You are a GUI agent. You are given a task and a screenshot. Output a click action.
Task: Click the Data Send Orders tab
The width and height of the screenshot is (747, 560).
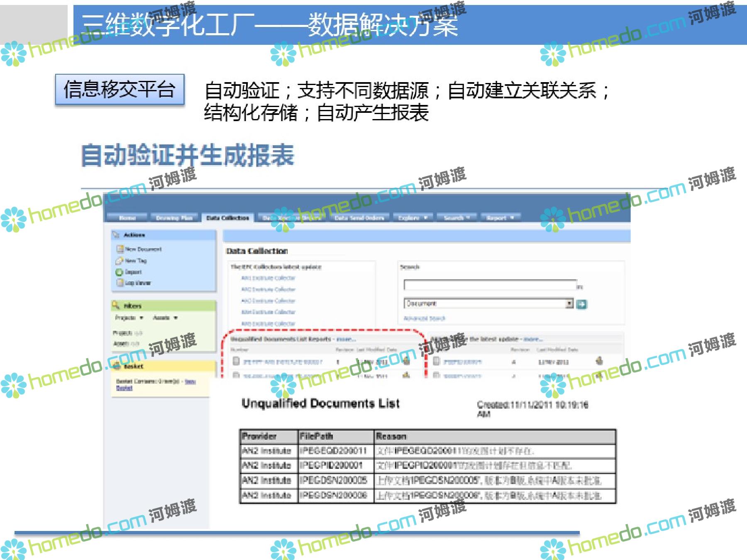(359, 218)
